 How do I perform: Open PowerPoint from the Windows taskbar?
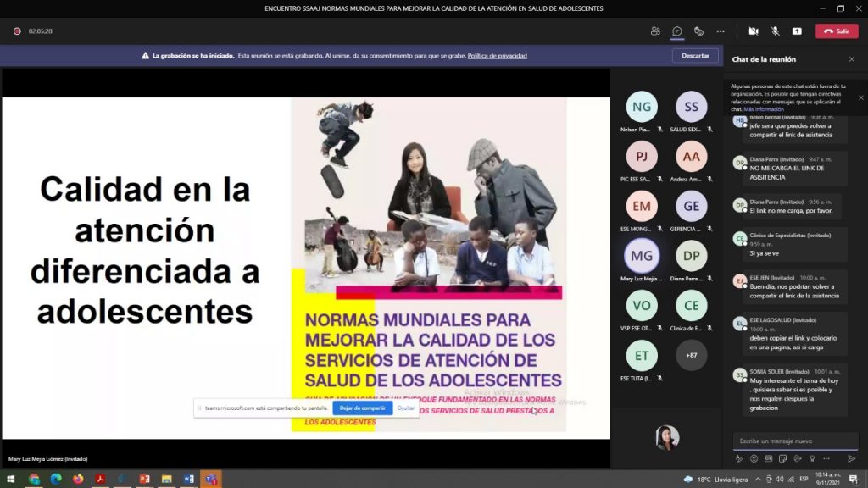144,480
